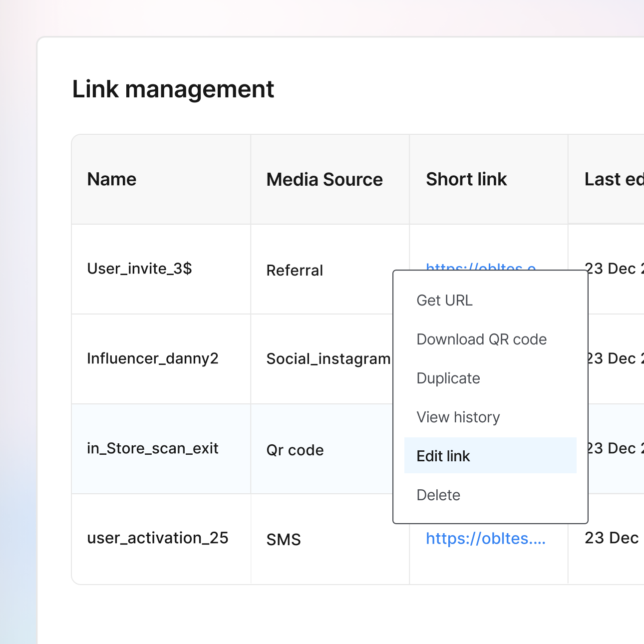The image size is (644, 644).
Task: Open View history from the menu
Action: (x=490, y=417)
